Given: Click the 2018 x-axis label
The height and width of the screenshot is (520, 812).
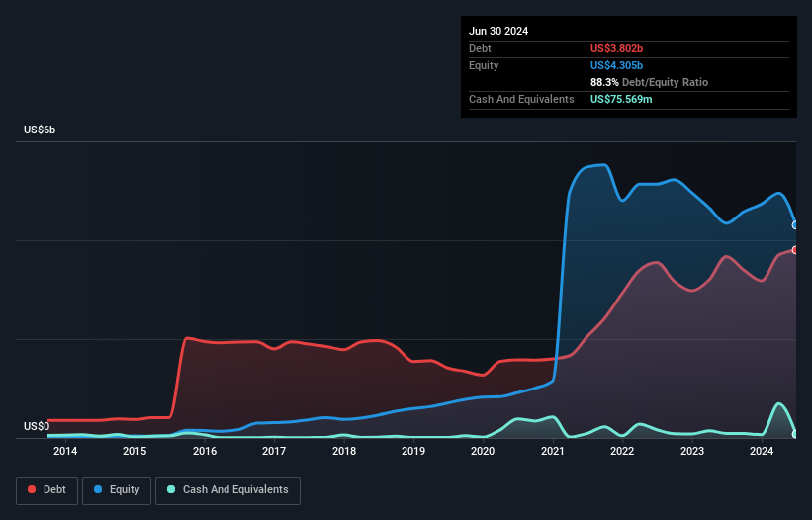Looking at the screenshot, I should pos(344,451).
